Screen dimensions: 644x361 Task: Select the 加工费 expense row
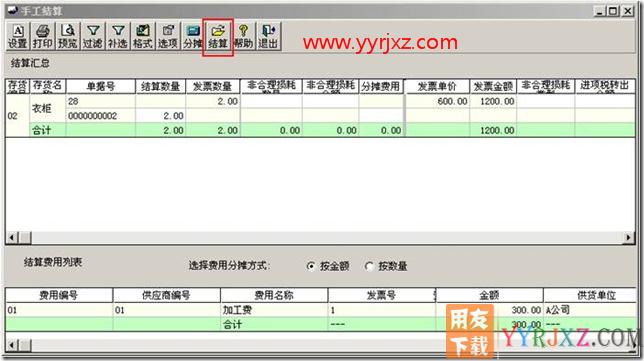pyautogui.click(x=320, y=310)
